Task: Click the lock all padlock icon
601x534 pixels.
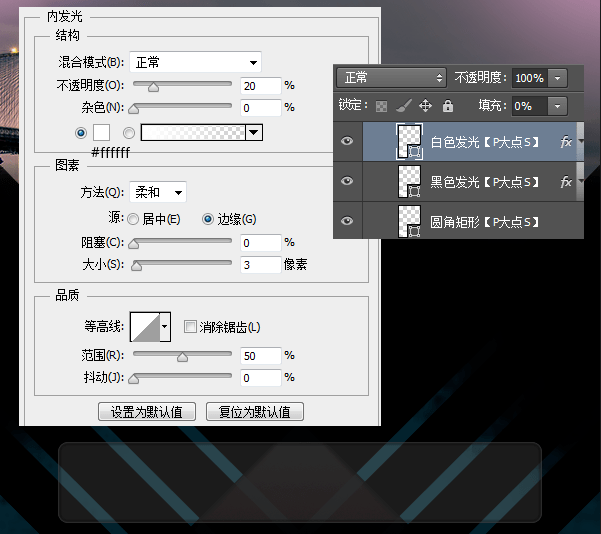Action: 448,105
